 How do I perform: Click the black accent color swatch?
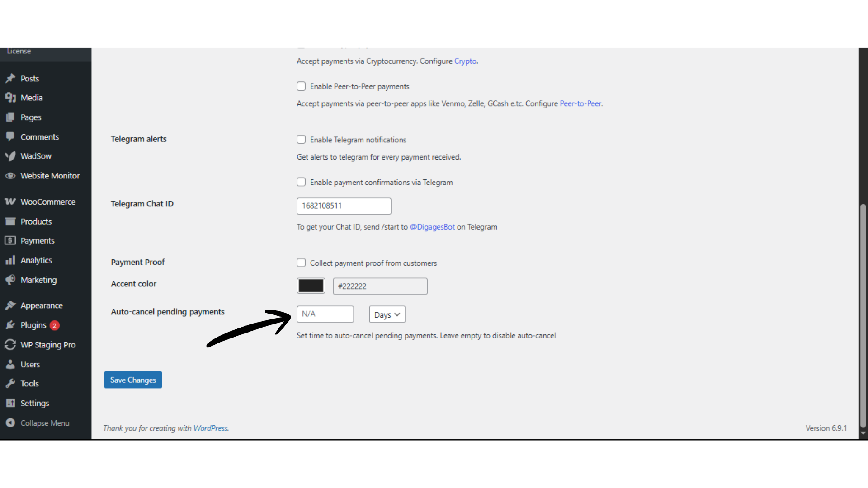pyautogui.click(x=311, y=286)
